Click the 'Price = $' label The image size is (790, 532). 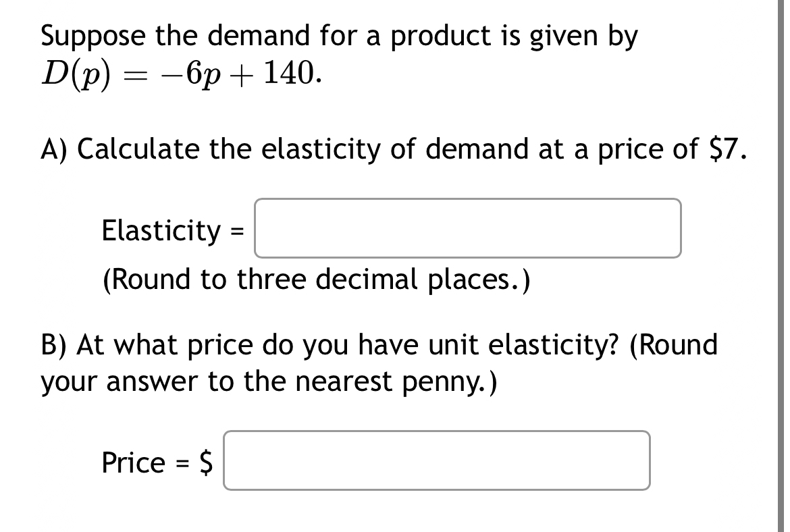(x=157, y=461)
